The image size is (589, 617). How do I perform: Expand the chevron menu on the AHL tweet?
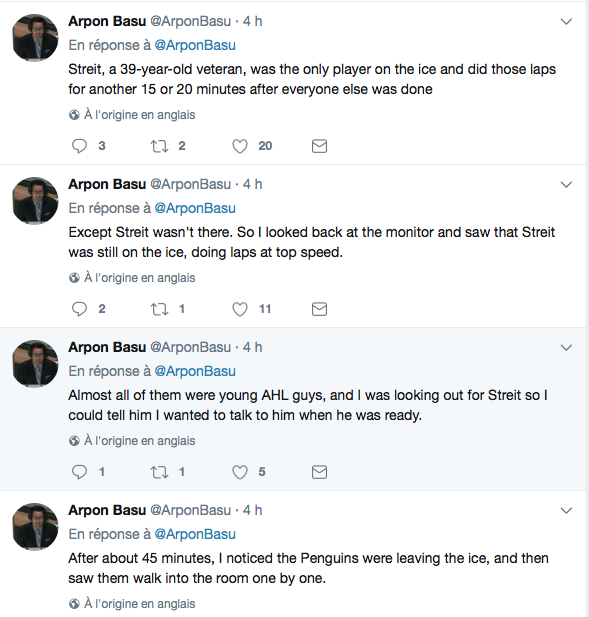pyautogui.click(x=566, y=347)
